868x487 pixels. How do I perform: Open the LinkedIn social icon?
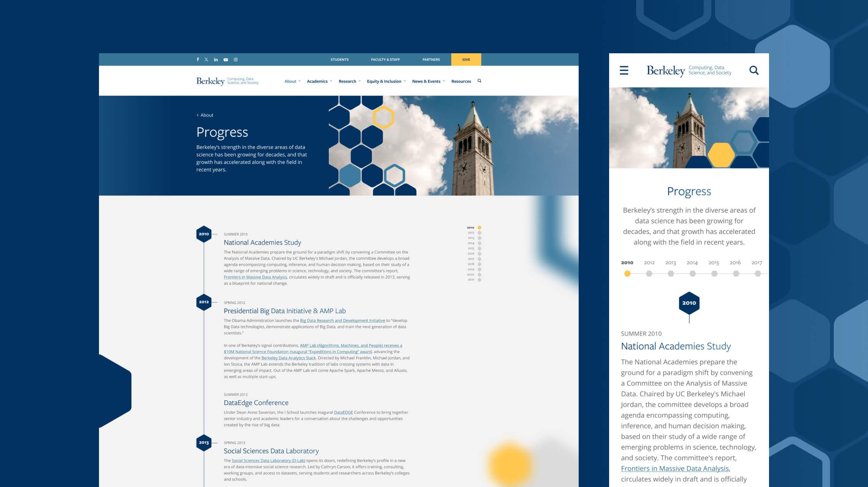pyautogui.click(x=216, y=60)
